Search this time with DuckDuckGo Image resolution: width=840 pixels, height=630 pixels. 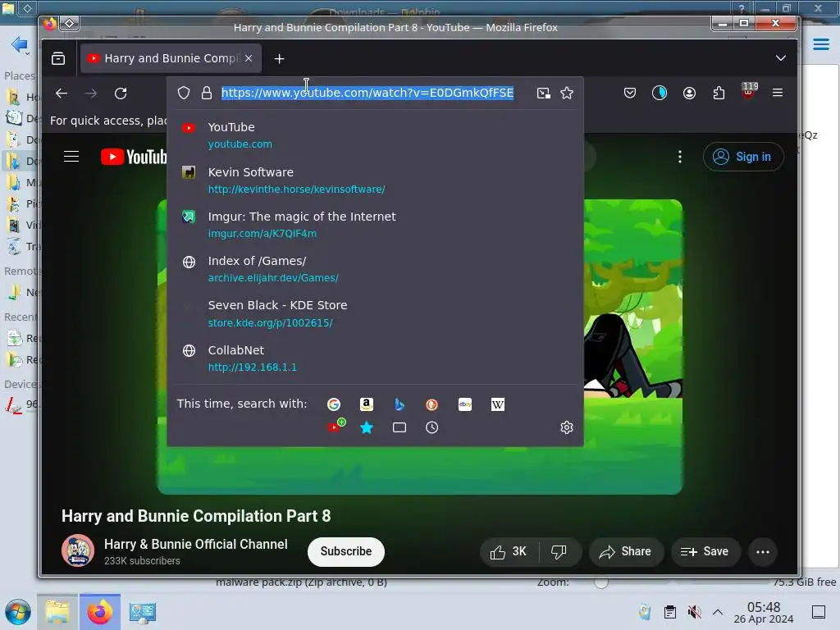(431, 404)
